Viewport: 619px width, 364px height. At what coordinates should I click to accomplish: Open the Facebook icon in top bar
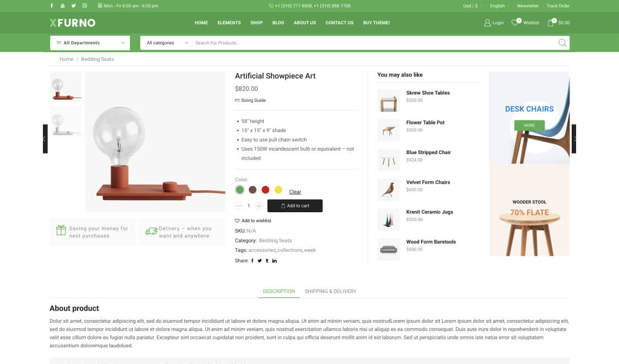52,6
